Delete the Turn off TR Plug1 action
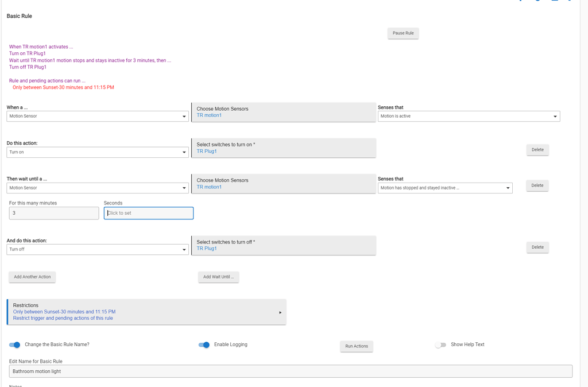The width and height of the screenshot is (588, 387). click(537, 247)
